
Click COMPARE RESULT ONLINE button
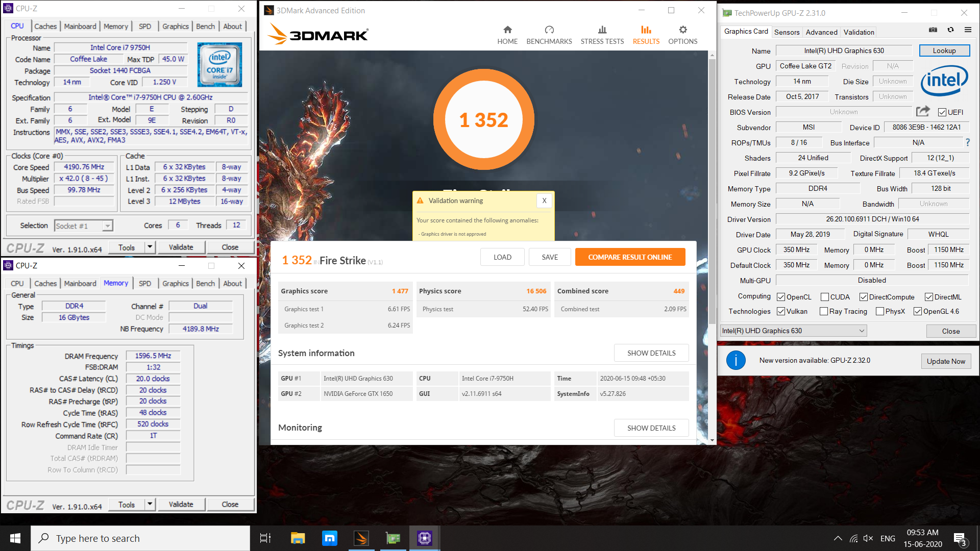point(630,257)
